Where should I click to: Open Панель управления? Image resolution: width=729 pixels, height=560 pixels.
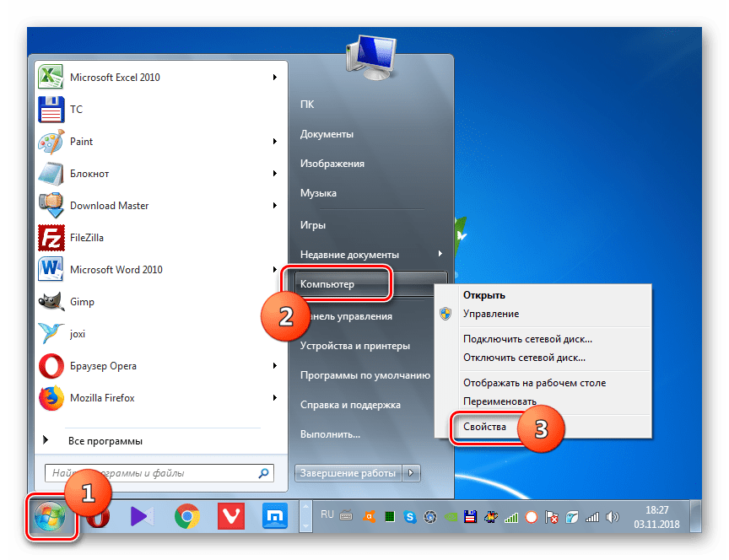(x=350, y=316)
